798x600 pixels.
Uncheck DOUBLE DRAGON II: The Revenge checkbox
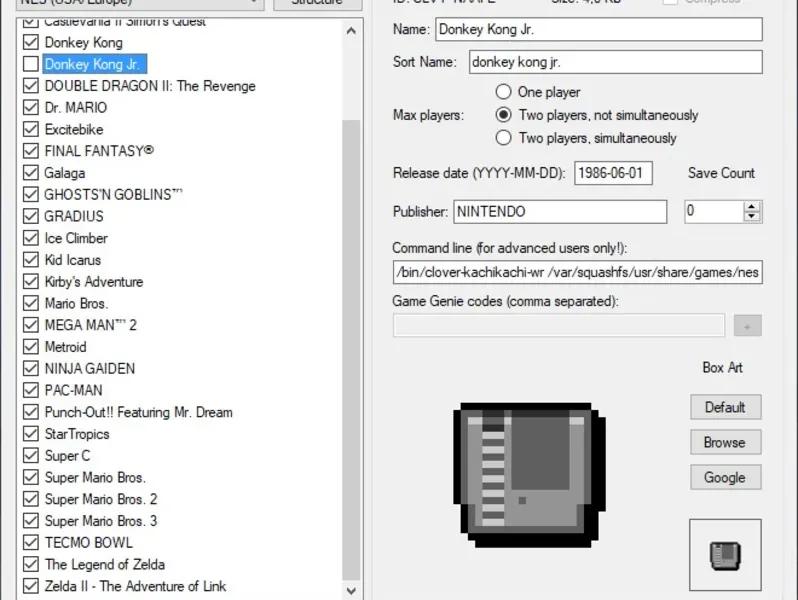[x=31, y=85]
